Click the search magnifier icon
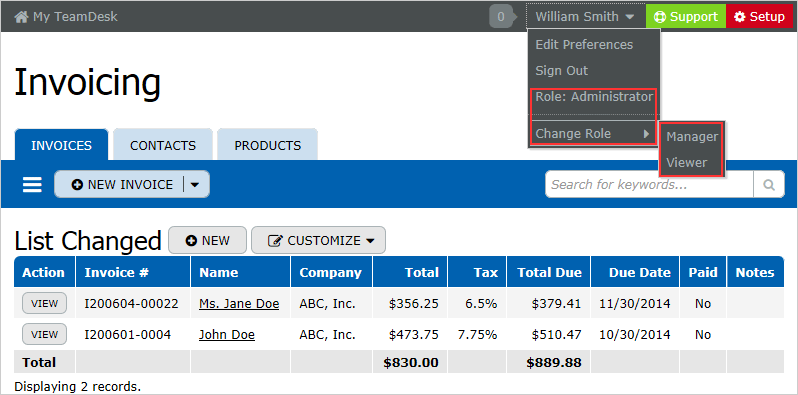This screenshot has width=798, height=395. point(769,184)
